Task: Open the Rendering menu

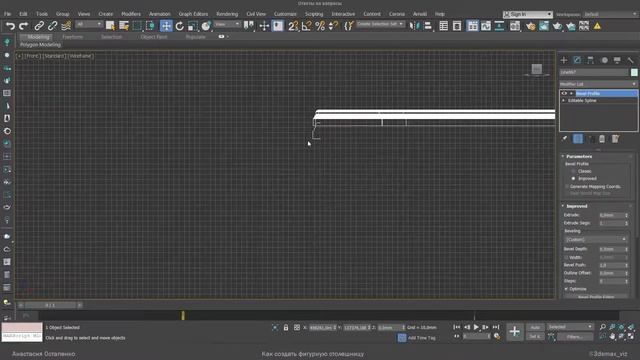Action: [227, 14]
